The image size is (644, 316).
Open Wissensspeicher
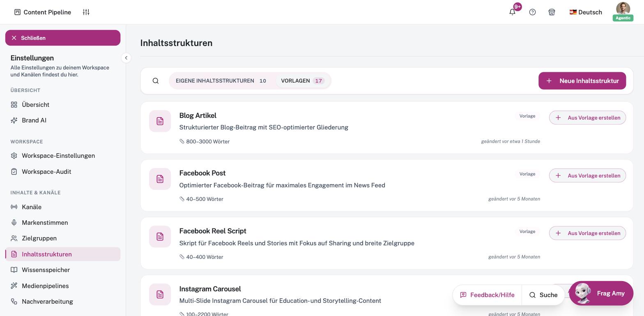coord(63,270)
